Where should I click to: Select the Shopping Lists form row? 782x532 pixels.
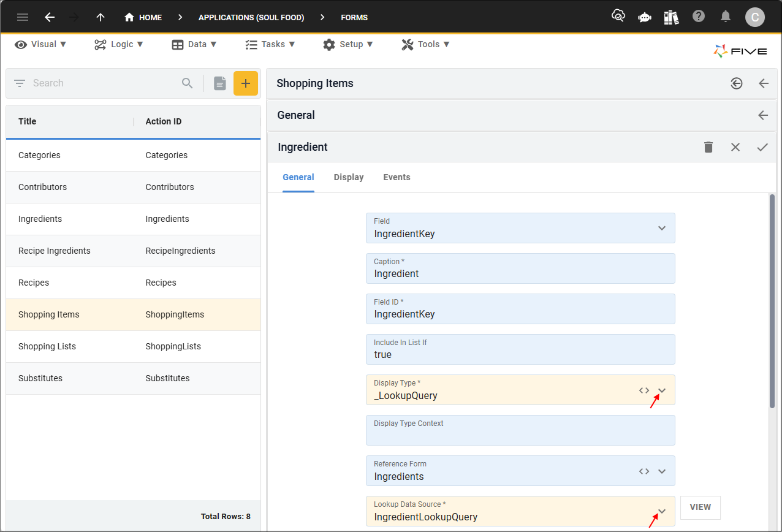click(x=133, y=346)
